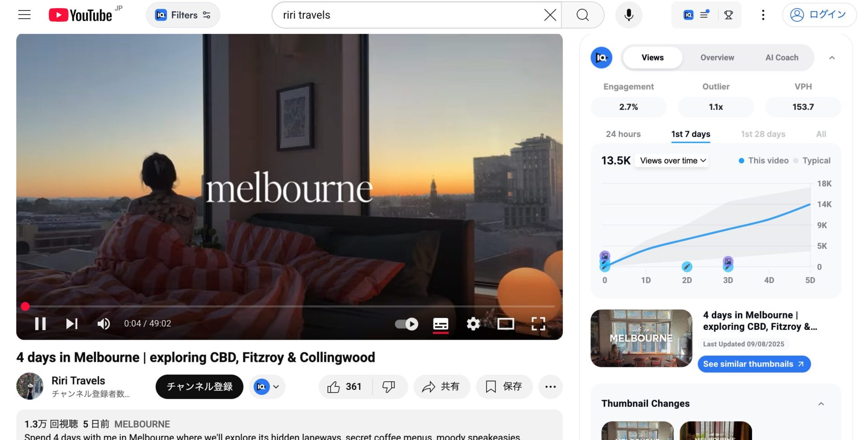Toggle Typical legend series
Viewport: 868px width, 440px height.
(812, 160)
